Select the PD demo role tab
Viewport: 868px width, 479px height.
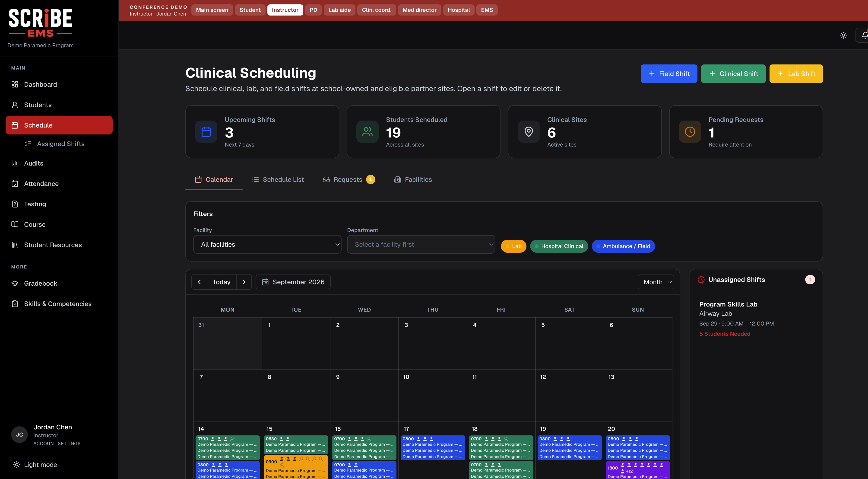point(313,10)
